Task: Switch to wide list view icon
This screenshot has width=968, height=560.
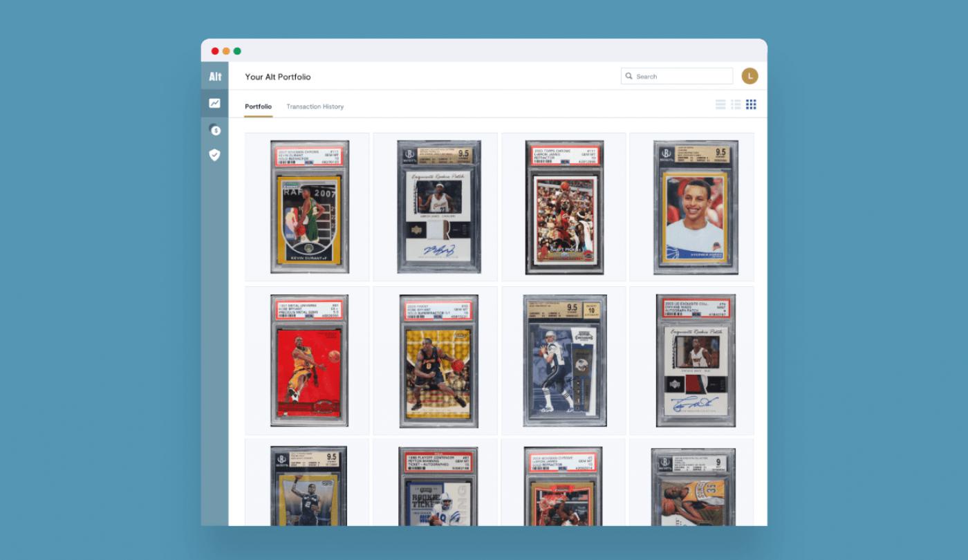Action: (720, 104)
